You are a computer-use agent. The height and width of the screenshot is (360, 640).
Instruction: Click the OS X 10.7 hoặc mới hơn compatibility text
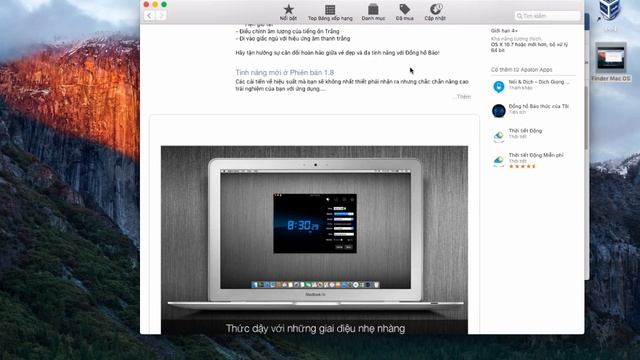point(529,47)
